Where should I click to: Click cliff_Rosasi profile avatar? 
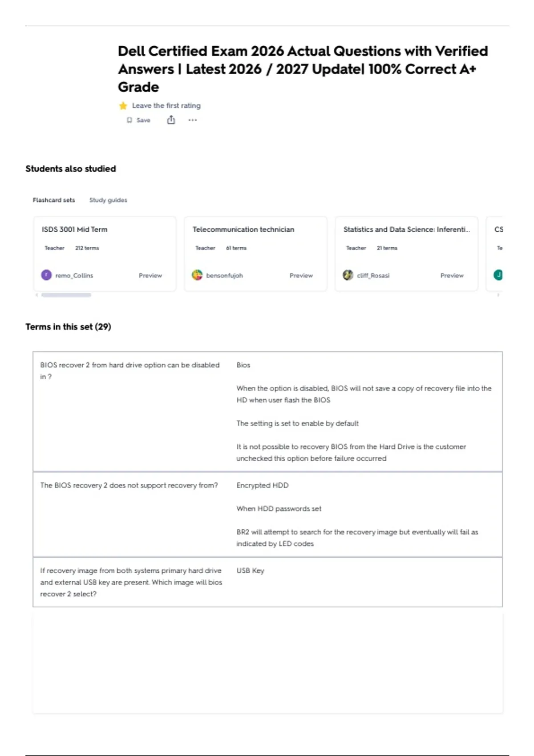(348, 275)
